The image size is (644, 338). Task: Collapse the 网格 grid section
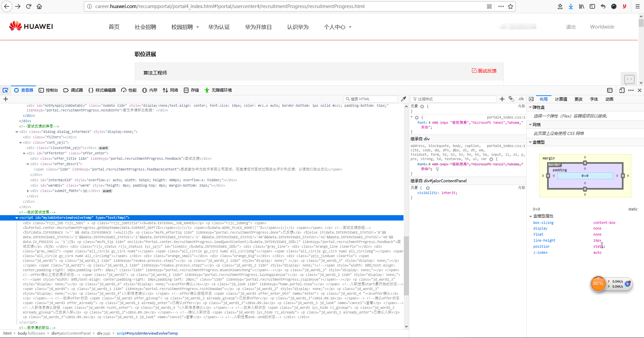point(530,125)
